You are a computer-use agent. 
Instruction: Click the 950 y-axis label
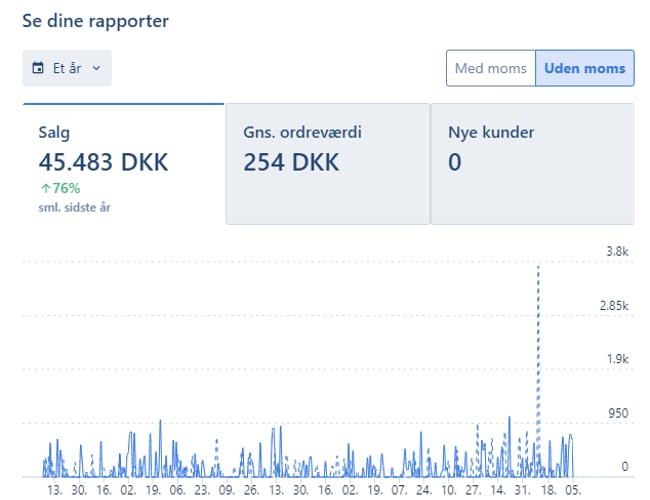pos(617,413)
